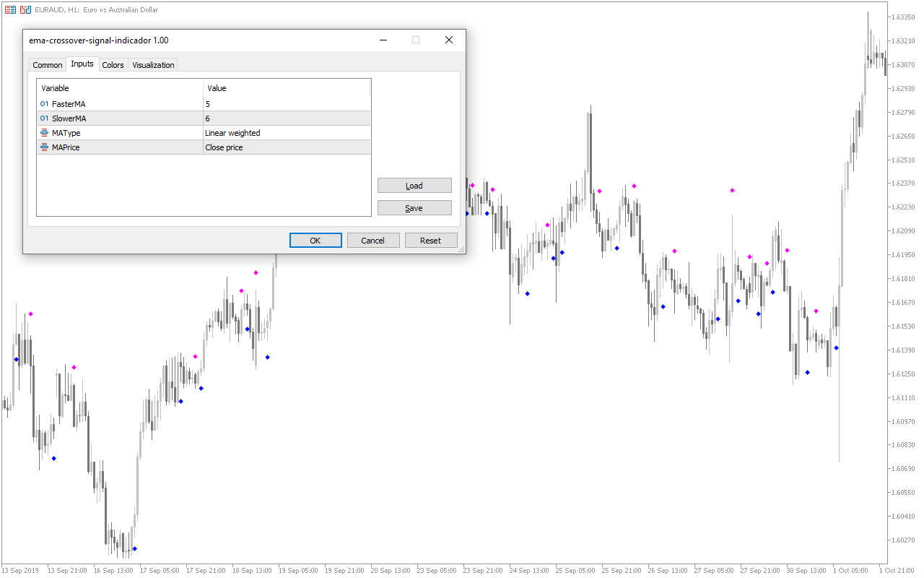
Task: Click the FasterMA integer type icon
Action: click(45, 104)
